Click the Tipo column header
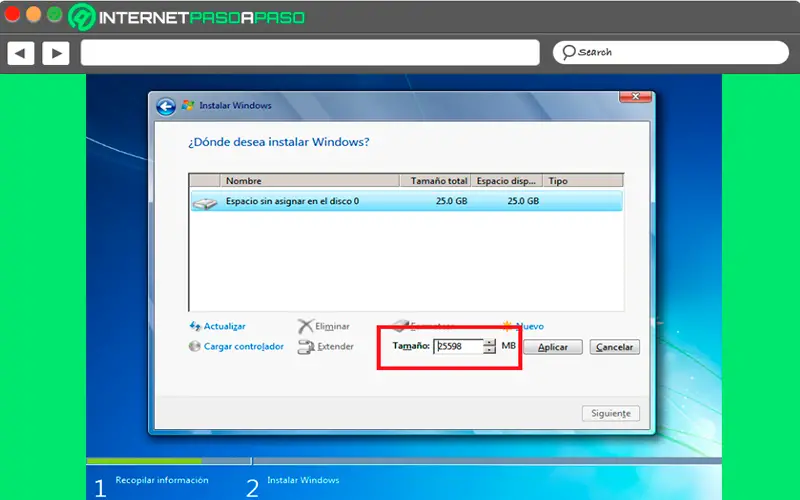Screen dimensions: 800x500 point(583,181)
